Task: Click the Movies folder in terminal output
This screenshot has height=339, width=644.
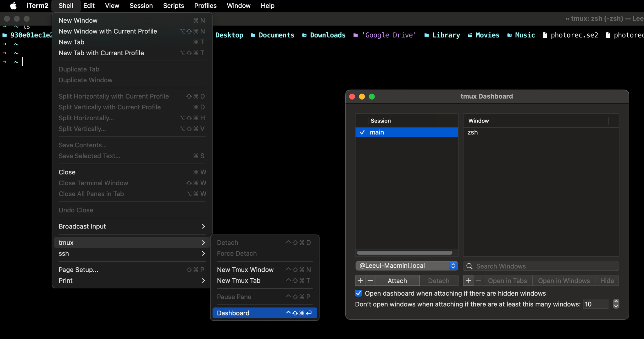Action: 487,35
